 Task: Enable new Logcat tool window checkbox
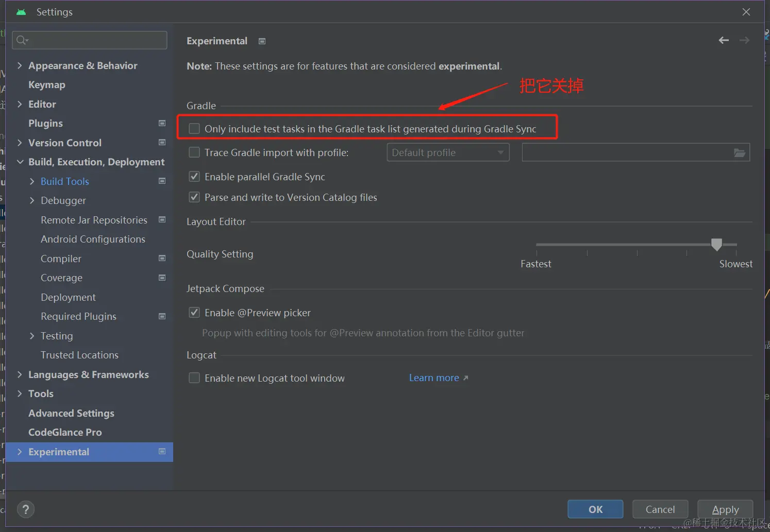194,378
